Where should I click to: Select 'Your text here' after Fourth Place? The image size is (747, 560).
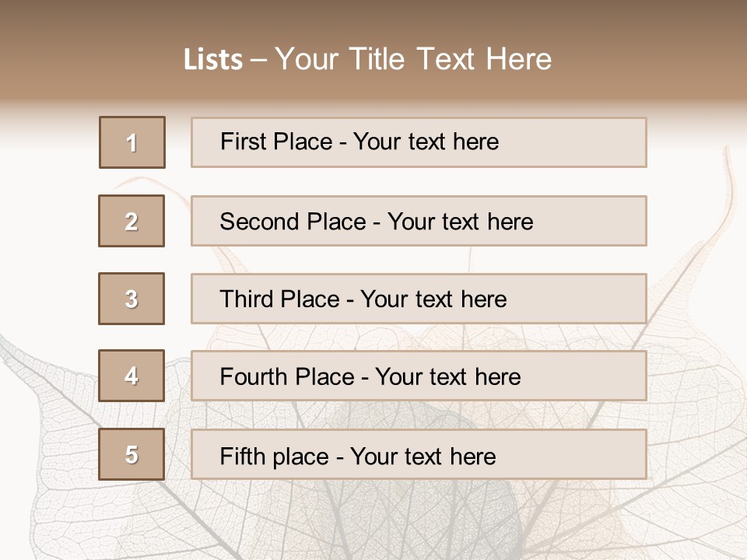pos(448,376)
